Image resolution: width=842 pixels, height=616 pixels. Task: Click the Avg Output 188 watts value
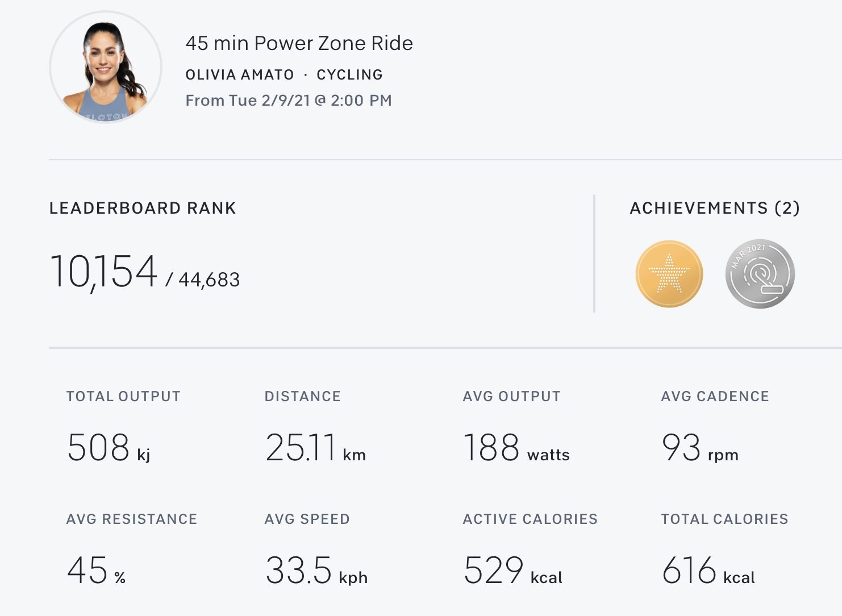click(516, 448)
